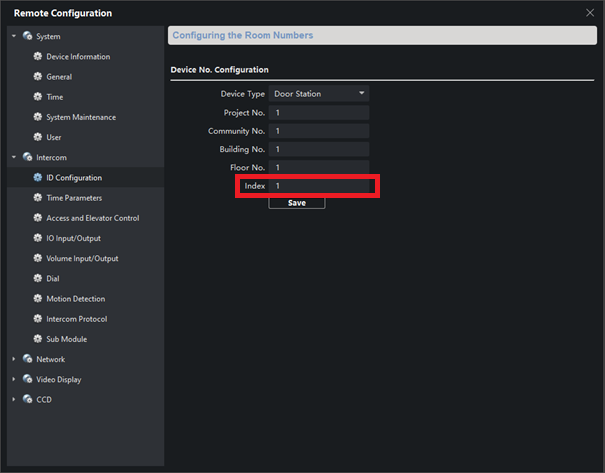Click the gear icon next to Dial
Image resolution: width=605 pixels, height=473 pixels.
pos(38,279)
